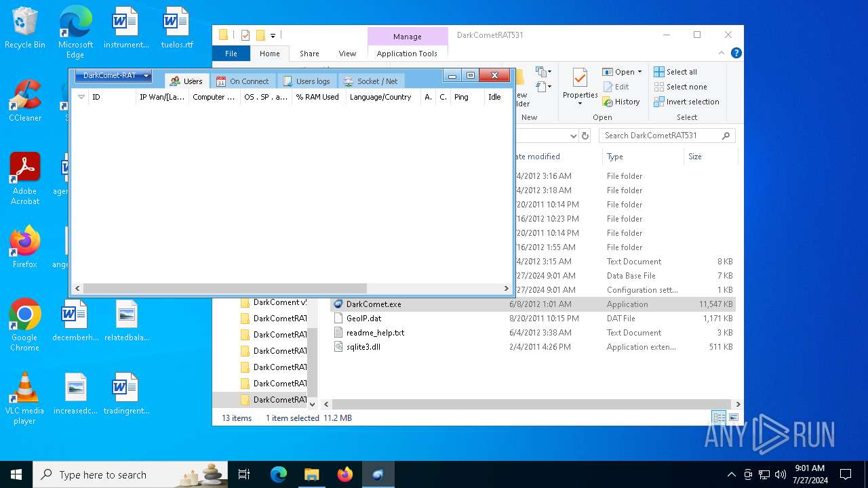
Task: Select the Google Chrome desktop shortcut
Action: (x=25, y=325)
